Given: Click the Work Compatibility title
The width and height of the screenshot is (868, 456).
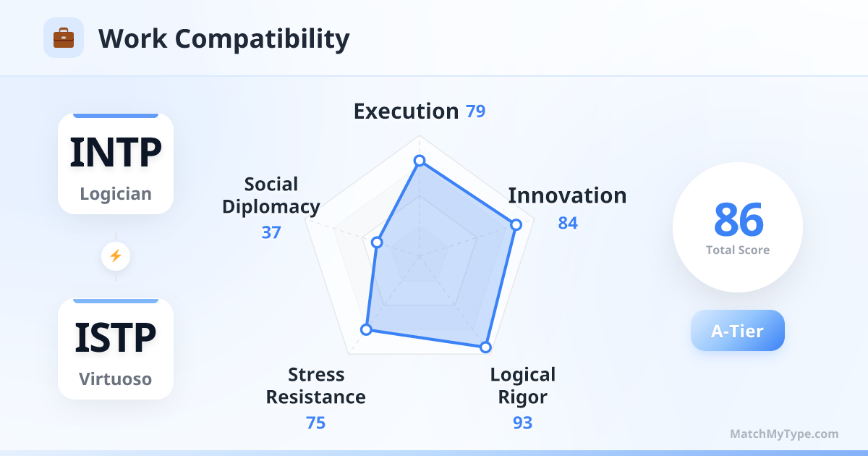Looking at the screenshot, I should 224,38.
